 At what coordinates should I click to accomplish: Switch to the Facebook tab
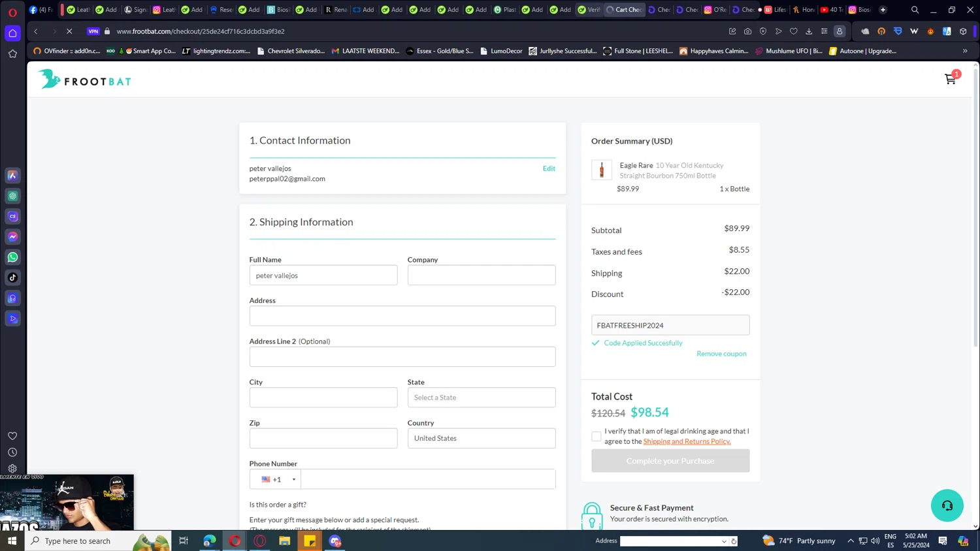(x=41, y=10)
